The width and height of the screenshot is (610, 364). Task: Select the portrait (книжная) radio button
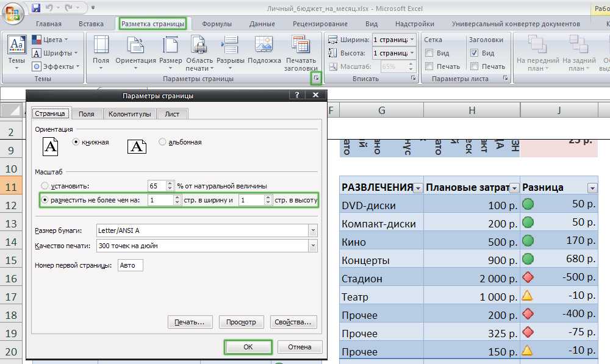tap(76, 142)
